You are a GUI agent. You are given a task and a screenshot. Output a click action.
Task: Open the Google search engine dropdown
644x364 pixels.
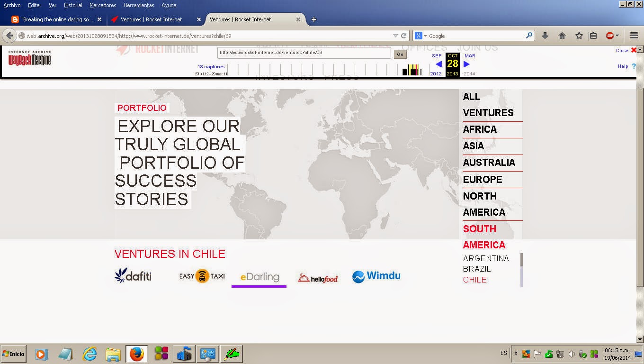[x=425, y=36]
